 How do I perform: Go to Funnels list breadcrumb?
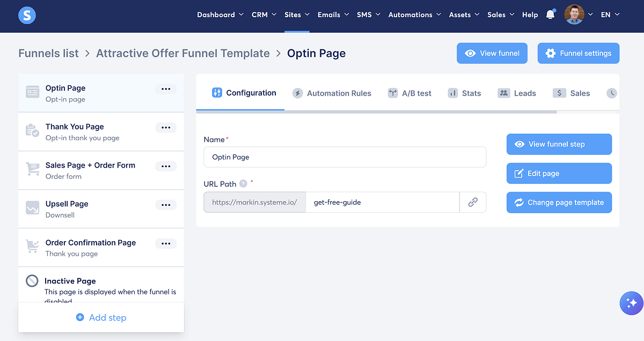(x=48, y=53)
